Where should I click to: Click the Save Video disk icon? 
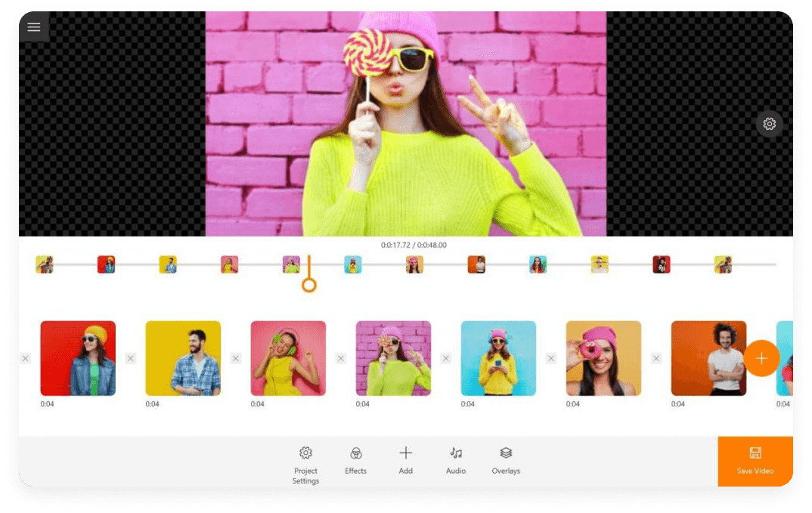point(755,452)
